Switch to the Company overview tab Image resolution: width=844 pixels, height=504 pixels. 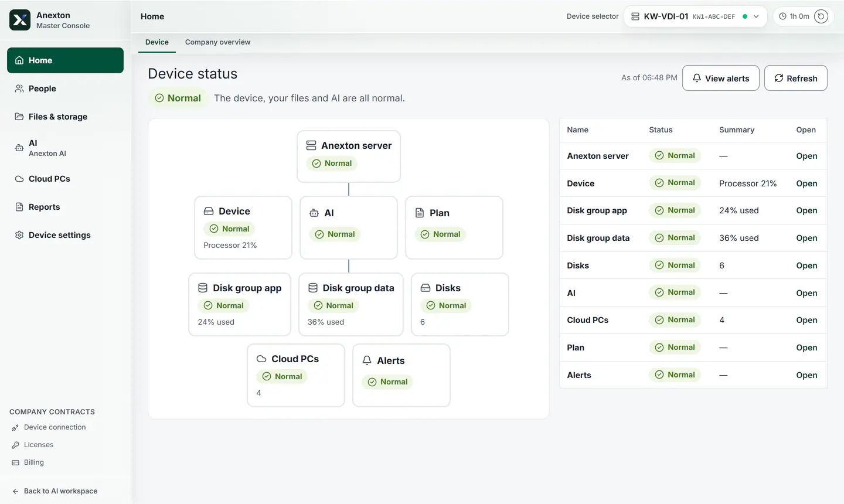[217, 42]
